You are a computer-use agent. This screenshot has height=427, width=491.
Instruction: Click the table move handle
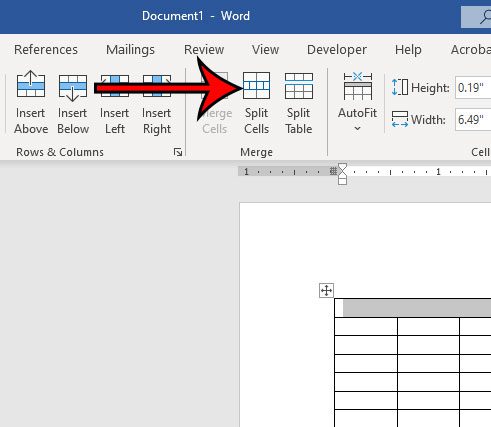pyautogui.click(x=326, y=290)
